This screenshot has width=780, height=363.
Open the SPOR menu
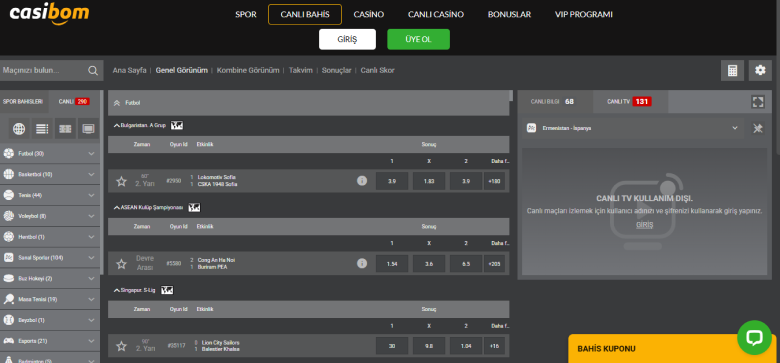(x=246, y=14)
